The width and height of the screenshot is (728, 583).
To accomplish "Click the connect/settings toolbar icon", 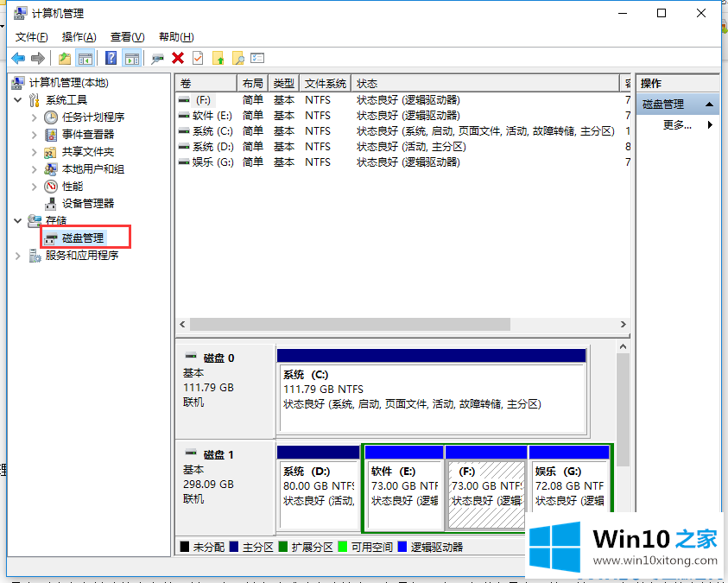I will coord(157,59).
